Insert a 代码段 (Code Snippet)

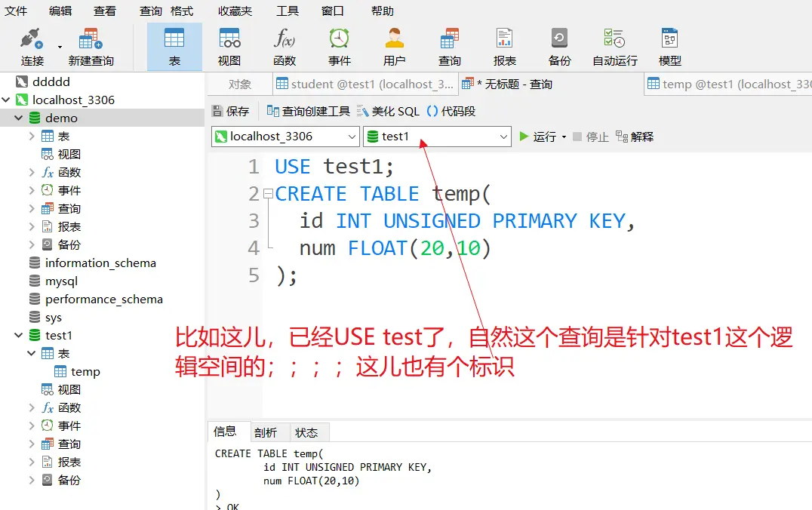click(x=451, y=112)
